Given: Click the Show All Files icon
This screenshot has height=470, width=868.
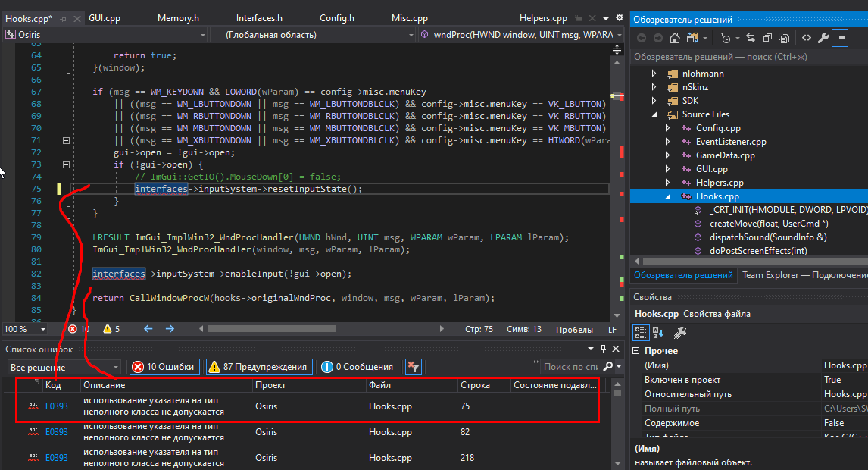Looking at the screenshot, I should coord(785,38).
